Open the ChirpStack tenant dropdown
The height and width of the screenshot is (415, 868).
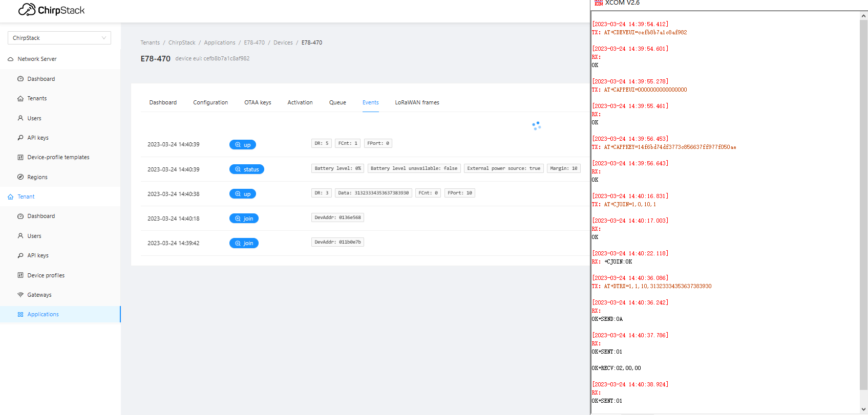click(59, 38)
